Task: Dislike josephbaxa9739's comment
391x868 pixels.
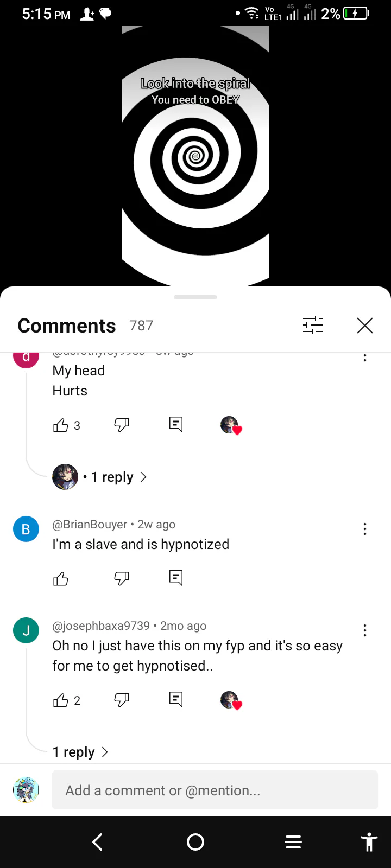Action: pos(122,700)
